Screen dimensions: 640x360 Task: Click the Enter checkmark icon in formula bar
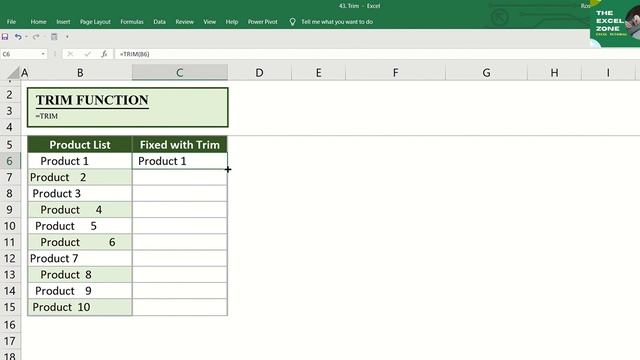(x=87, y=54)
